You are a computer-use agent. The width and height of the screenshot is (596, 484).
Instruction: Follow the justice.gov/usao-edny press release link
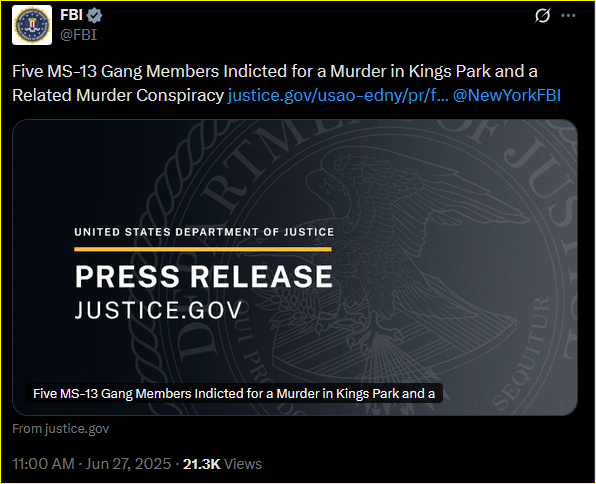pyautogui.click(x=338, y=95)
